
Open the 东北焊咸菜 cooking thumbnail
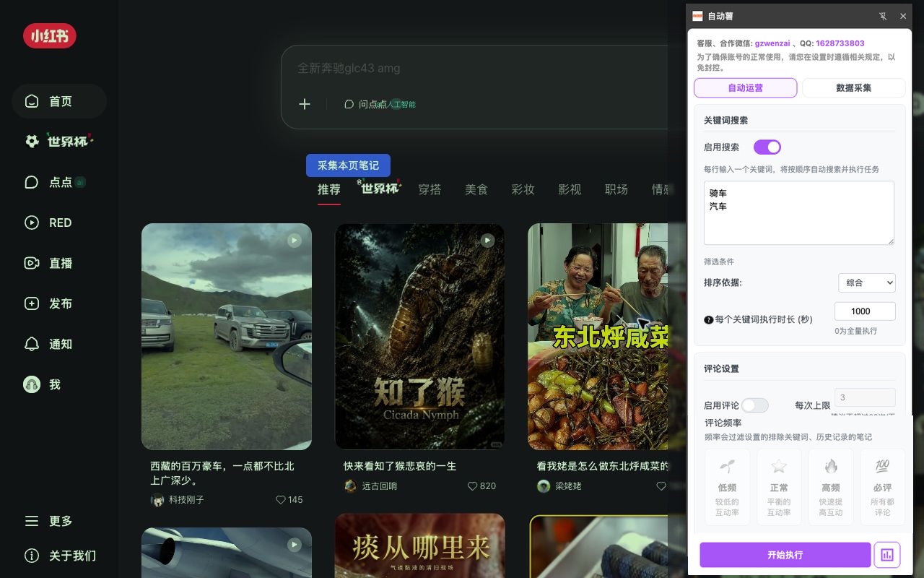coord(598,337)
